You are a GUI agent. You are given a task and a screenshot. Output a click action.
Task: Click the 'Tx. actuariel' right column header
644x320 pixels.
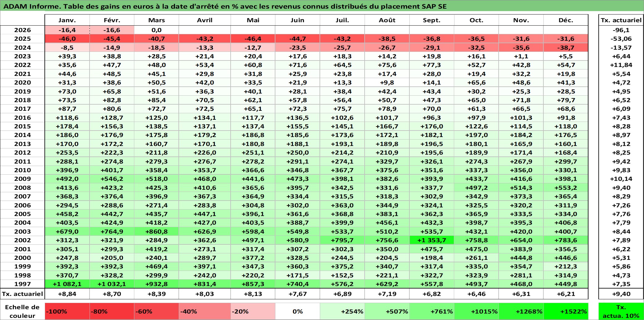[621, 20]
